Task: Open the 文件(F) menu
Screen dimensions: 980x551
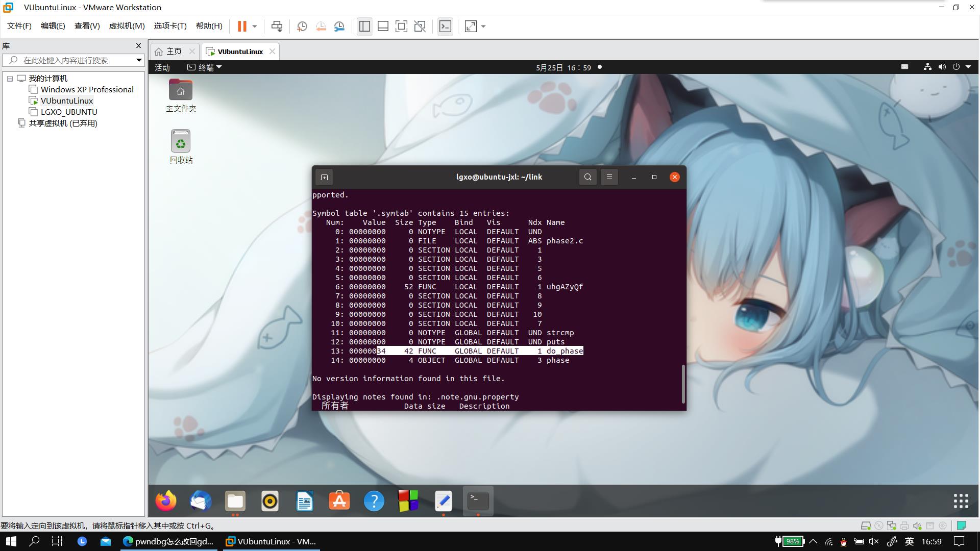Action: 19,26
